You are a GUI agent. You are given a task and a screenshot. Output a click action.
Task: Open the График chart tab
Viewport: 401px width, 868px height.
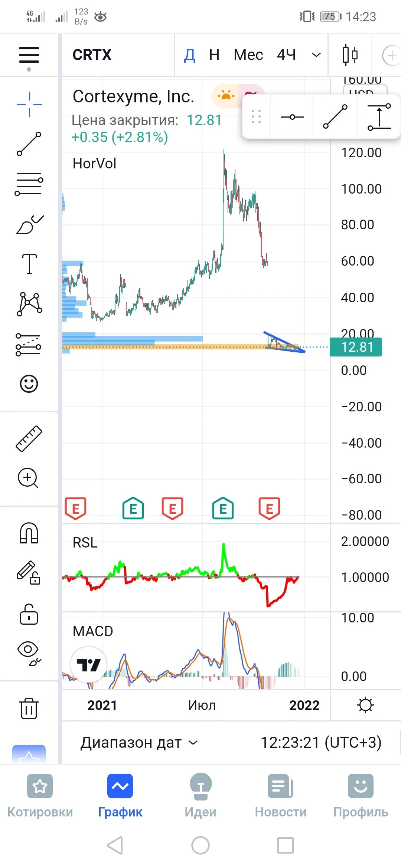(120, 796)
